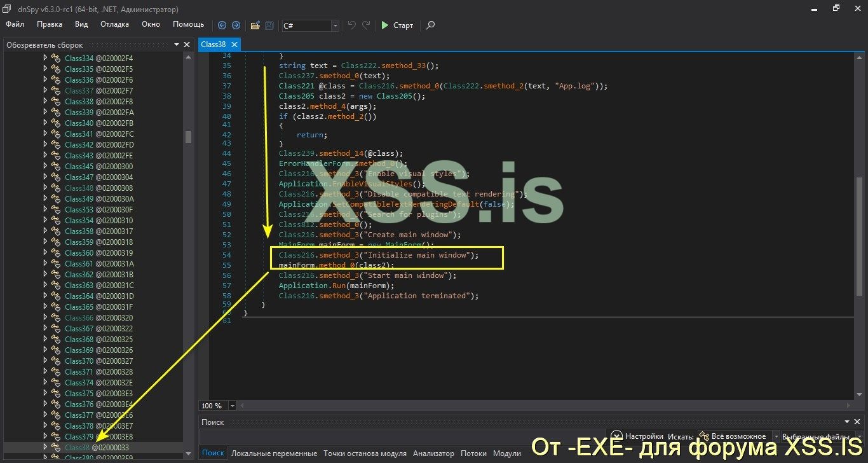Open the assembly explorer panel options arrow
This screenshot has width=868, height=463.
click(x=177, y=45)
